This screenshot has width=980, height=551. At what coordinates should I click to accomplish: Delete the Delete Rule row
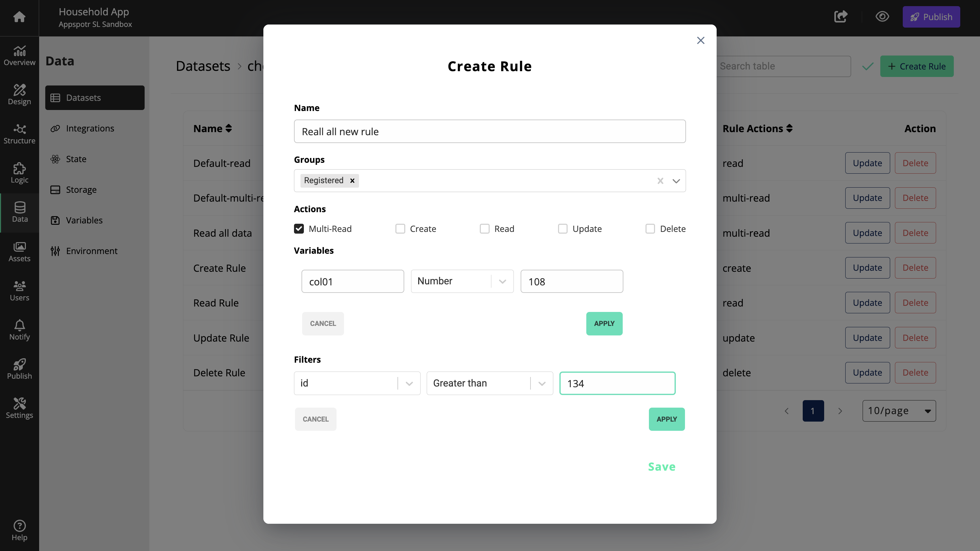coord(915,373)
